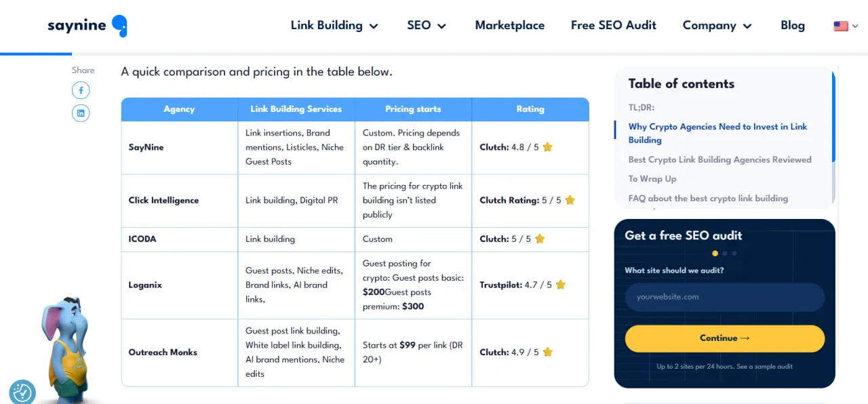The width and height of the screenshot is (868, 404).
Task: Expand the Company dropdown
Action: pos(717,26)
